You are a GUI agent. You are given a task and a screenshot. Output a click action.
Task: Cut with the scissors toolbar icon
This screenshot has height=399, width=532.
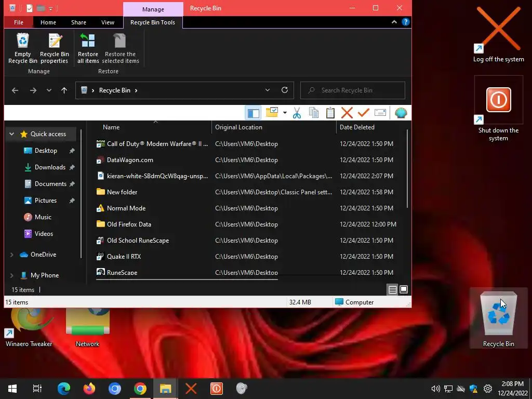[297, 113]
